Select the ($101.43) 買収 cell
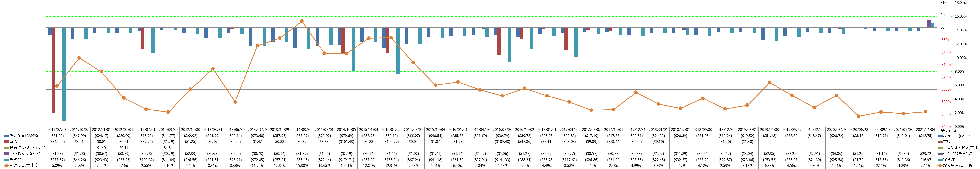The width and height of the screenshot is (980, 169). (347, 142)
